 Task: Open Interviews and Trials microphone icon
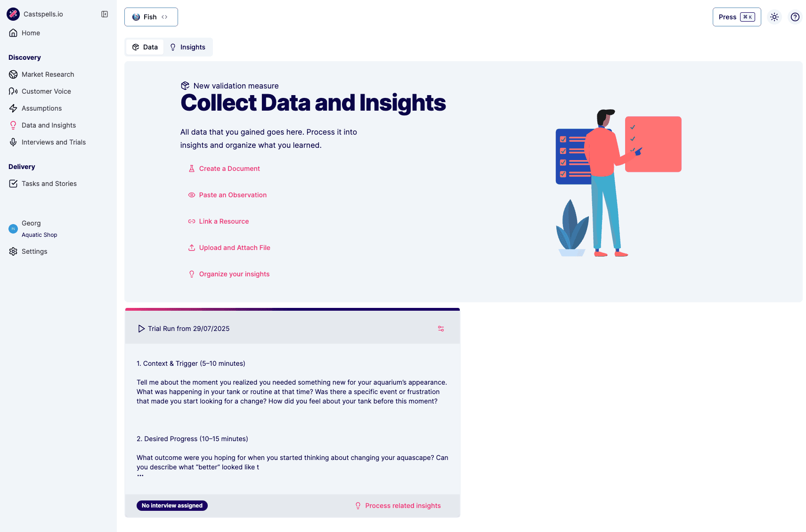(13, 142)
